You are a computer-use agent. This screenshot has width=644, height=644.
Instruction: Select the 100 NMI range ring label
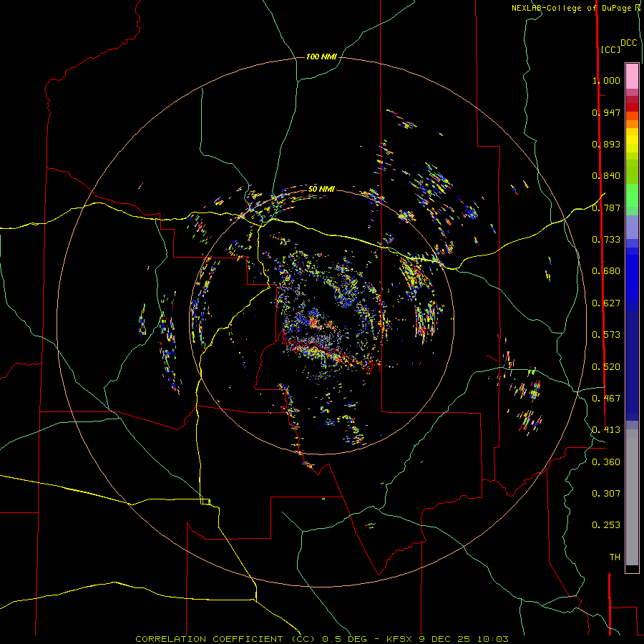click(x=321, y=57)
